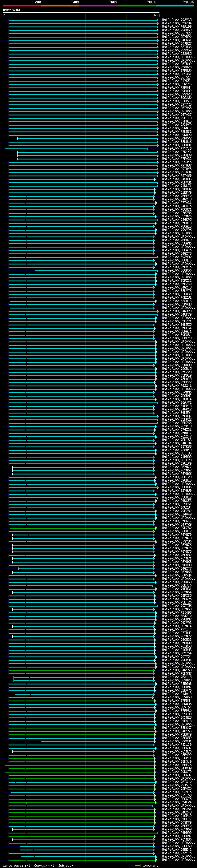Screen dimensions: 197x868
Task: Click the label UniRef100_Q28HY9
Action: tap(177, 450)
